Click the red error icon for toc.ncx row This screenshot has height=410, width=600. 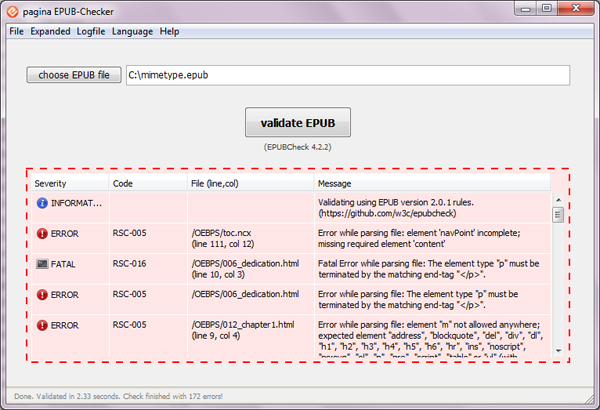coord(42,234)
